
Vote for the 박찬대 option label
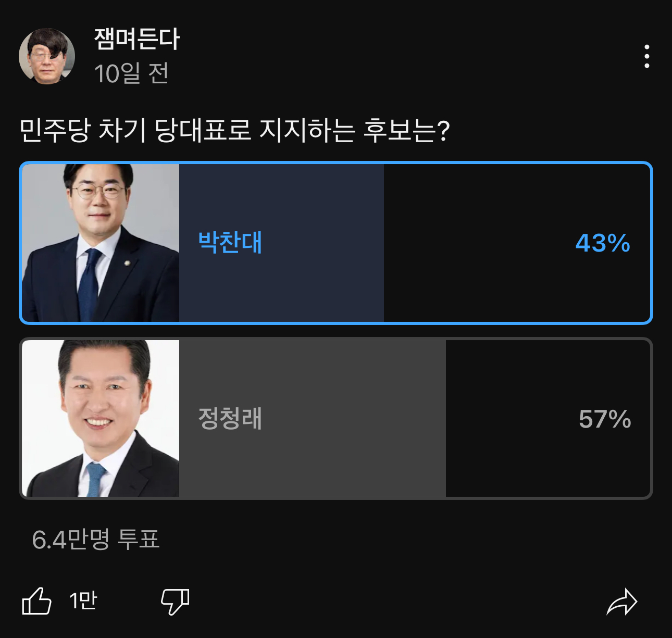tap(230, 243)
